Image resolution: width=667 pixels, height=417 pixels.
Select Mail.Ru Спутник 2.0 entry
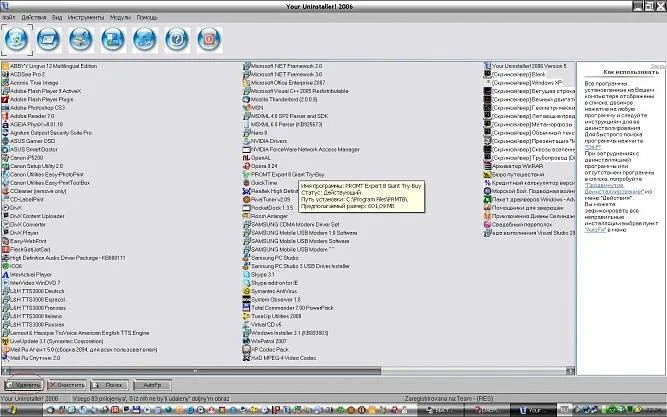pyautogui.click(x=31, y=358)
